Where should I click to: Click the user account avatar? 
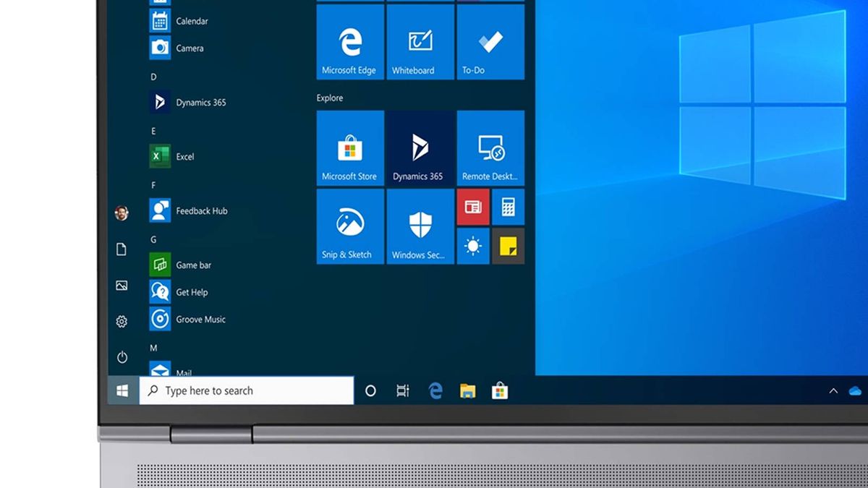[122, 213]
